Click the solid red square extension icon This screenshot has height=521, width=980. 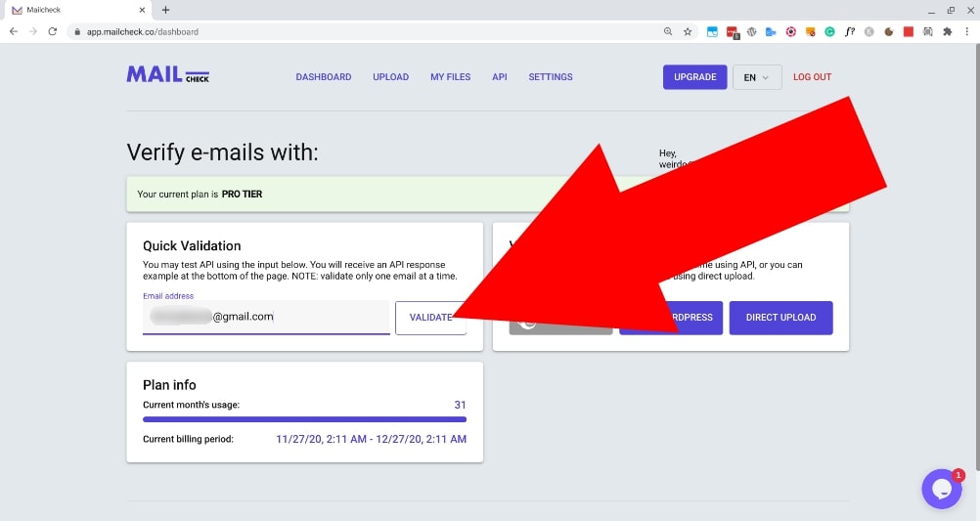(909, 32)
